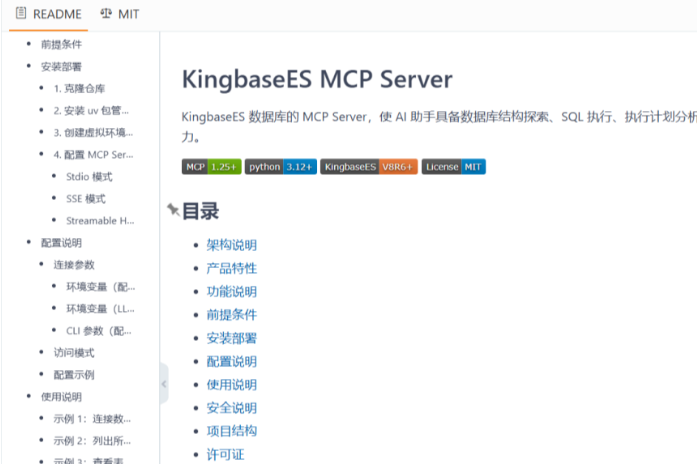Open the 产品特性 link
This screenshot has height=464, width=697.
(x=232, y=268)
